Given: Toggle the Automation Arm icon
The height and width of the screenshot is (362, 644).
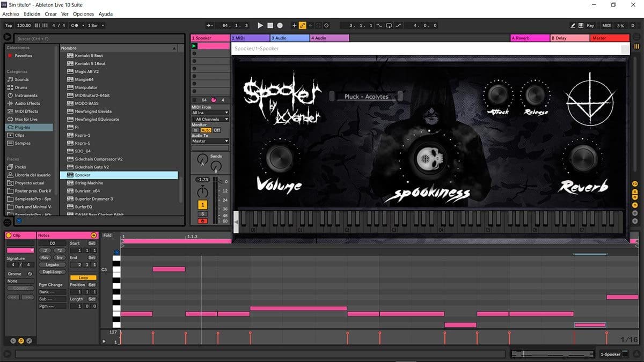Looking at the screenshot, I should 302,25.
